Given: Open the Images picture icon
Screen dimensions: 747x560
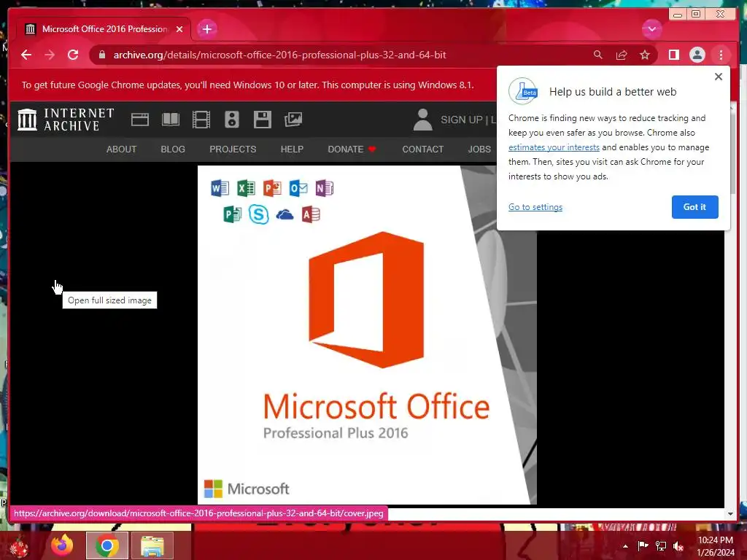Looking at the screenshot, I should click(293, 119).
